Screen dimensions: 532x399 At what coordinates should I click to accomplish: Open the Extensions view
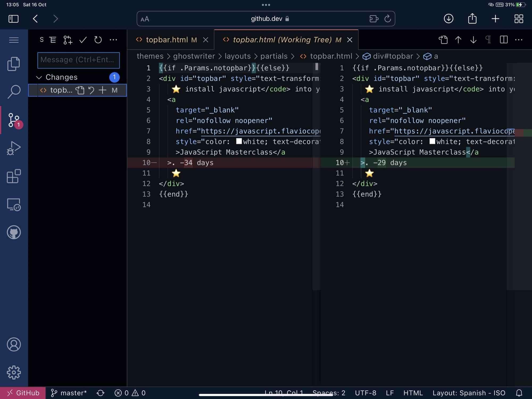[14, 176]
